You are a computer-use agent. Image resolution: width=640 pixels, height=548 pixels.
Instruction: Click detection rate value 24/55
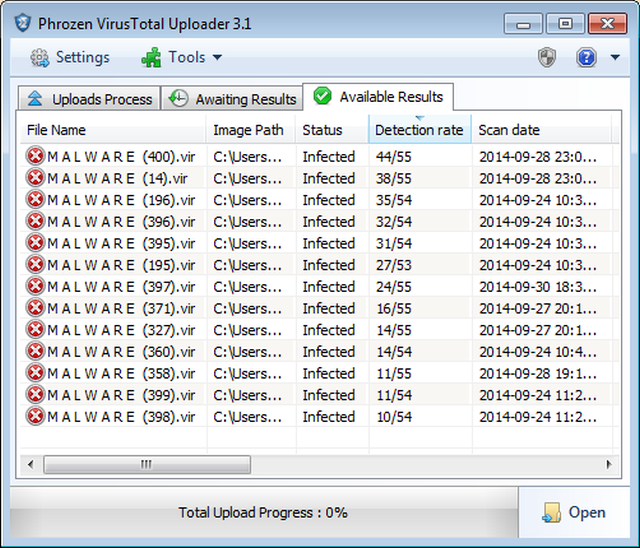[x=393, y=286]
